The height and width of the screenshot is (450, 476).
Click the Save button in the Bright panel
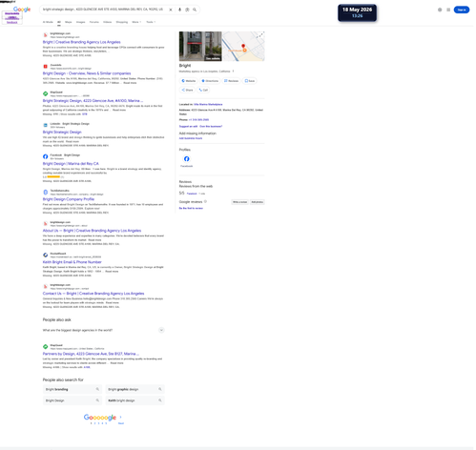click(251, 81)
